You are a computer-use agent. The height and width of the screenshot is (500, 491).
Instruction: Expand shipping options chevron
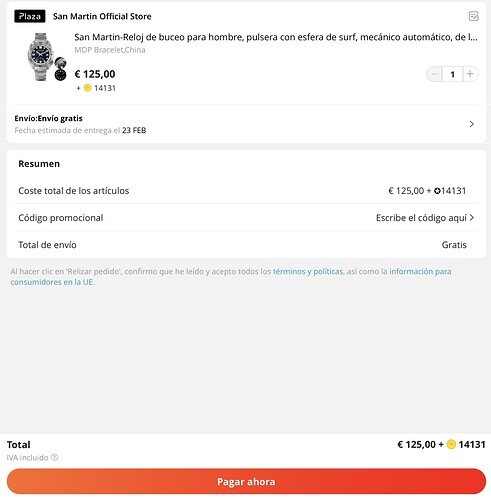click(x=471, y=124)
